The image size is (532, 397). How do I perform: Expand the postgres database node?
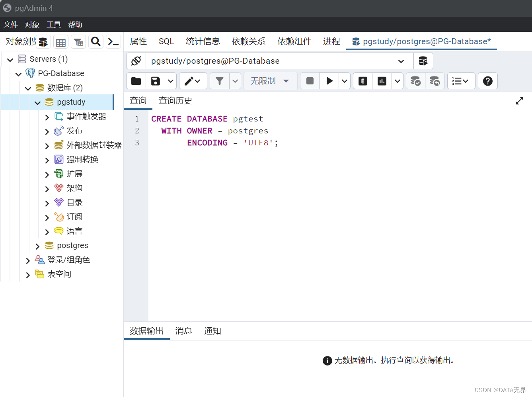click(x=37, y=245)
